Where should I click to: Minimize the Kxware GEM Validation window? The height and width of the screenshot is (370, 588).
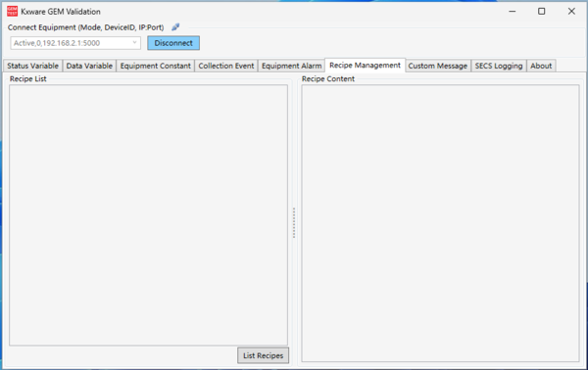pos(512,11)
